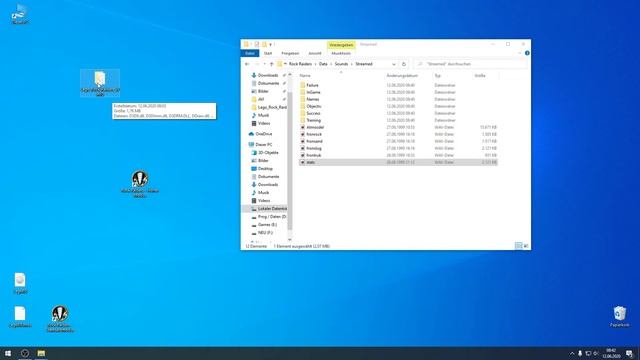
Task: Open the Start ribbon tab
Action: 268,53
